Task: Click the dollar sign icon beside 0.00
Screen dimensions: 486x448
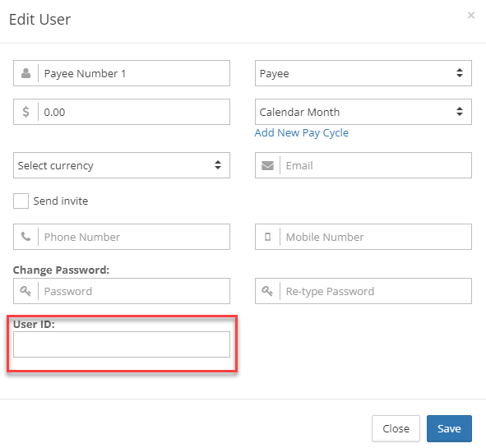Action: (26, 112)
